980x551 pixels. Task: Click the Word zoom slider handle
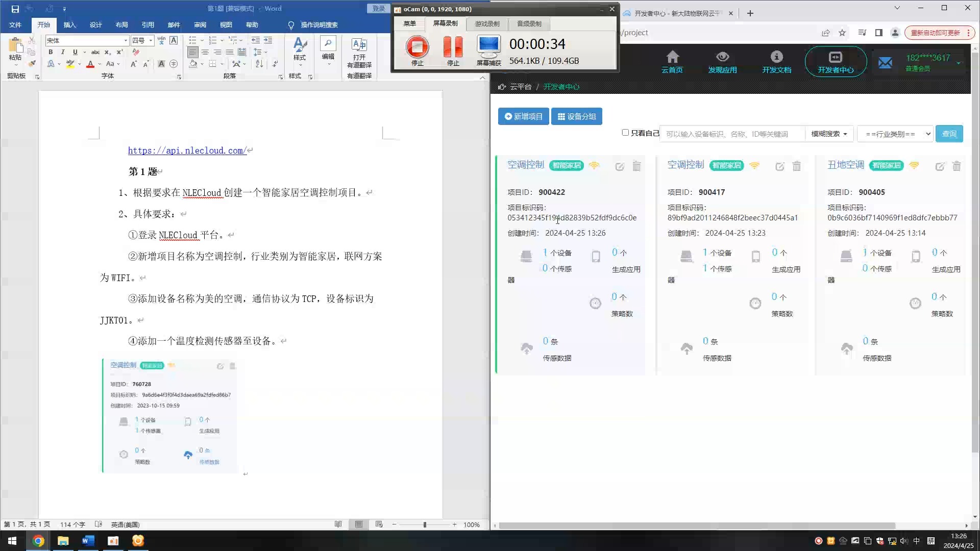click(425, 524)
